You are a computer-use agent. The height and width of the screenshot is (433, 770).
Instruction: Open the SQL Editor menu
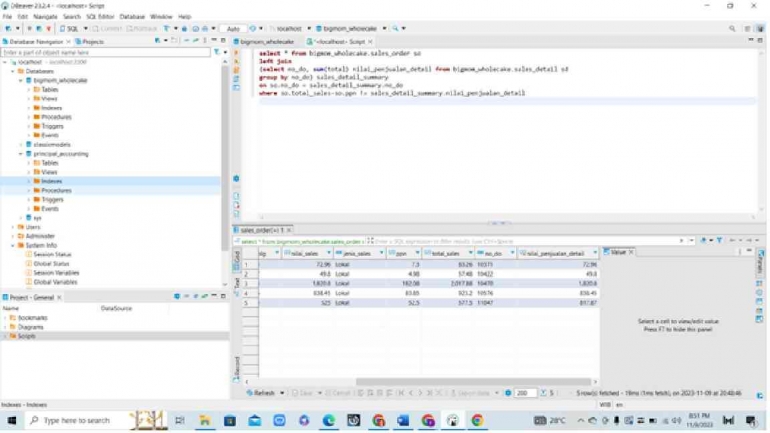(x=100, y=17)
